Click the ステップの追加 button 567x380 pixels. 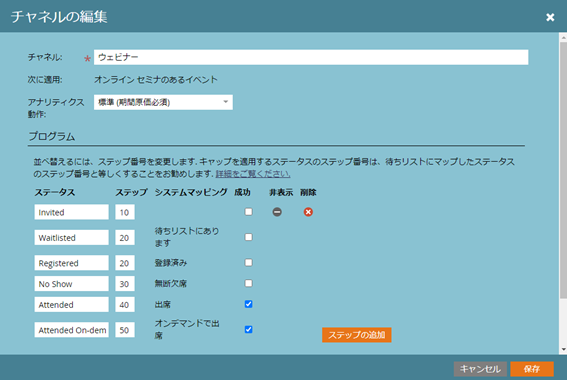coord(357,335)
